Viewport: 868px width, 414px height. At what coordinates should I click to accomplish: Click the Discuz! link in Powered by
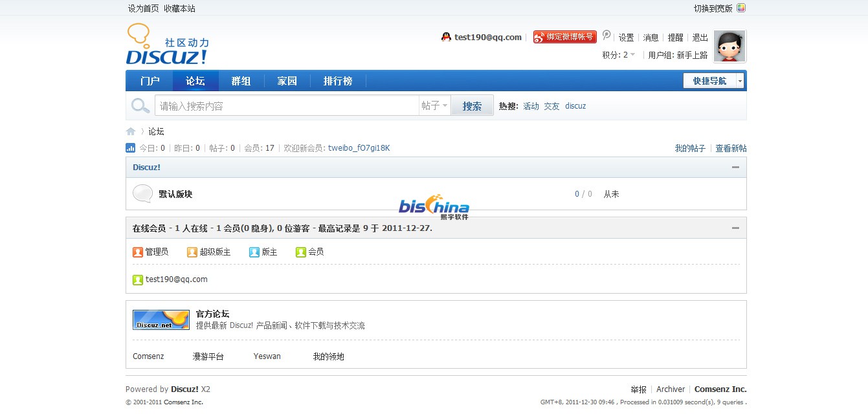(184, 389)
